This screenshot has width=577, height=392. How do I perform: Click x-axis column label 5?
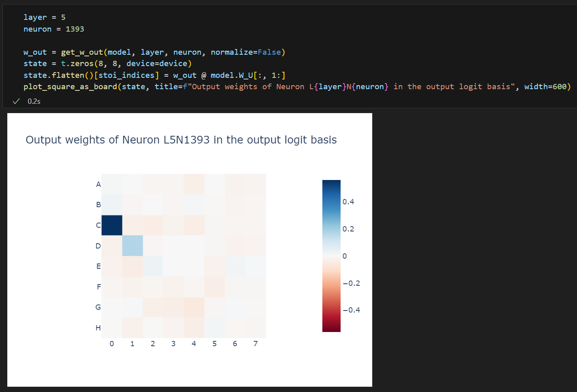point(214,344)
